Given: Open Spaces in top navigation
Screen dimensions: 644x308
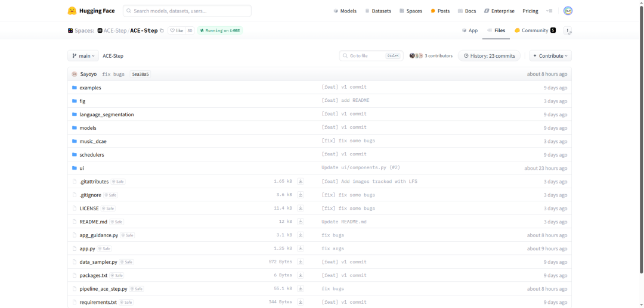Looking at the screenshot, I should (411, 11).
